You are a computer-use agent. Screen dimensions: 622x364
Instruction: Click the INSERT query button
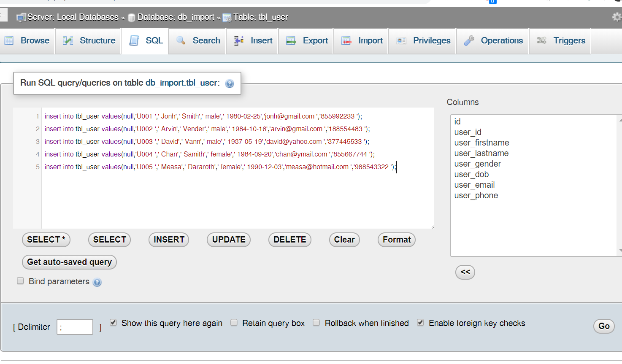pyautogui.click(x=169, y=240)
